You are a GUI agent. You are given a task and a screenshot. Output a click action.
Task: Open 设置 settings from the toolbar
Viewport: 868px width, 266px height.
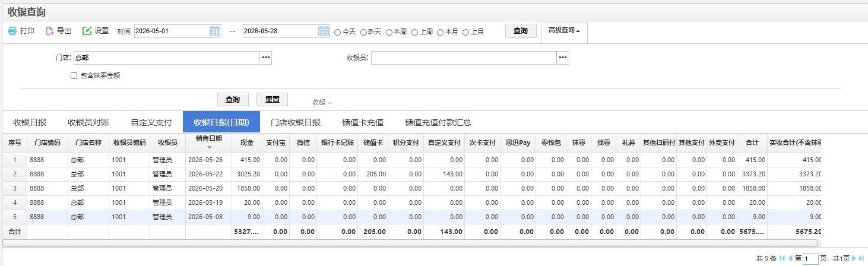point(96,31)
